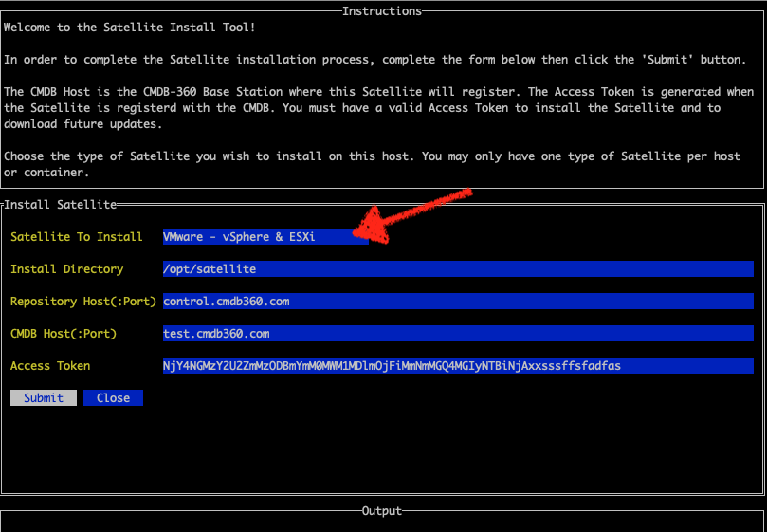Click the 'Access Token' label

[x=50, y=366]
